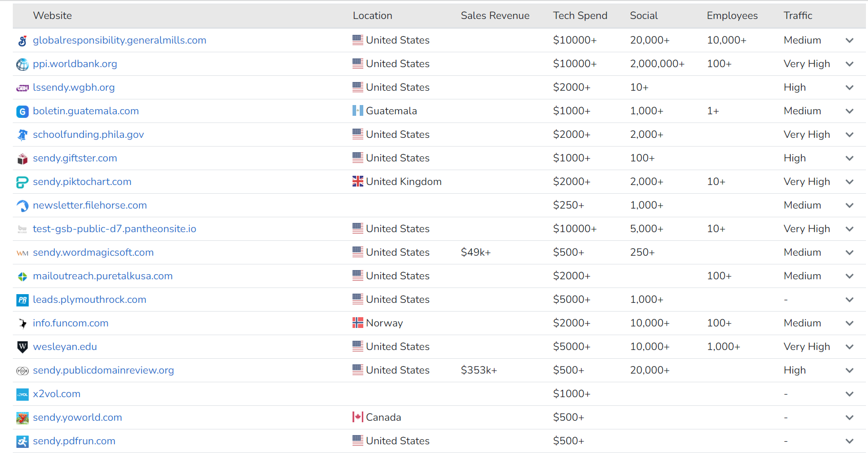This screenshot has width=868, height=453.
Task: Open schoolfunding.phila.gov link
Action: pyautogui.click(x=88, y=134)
